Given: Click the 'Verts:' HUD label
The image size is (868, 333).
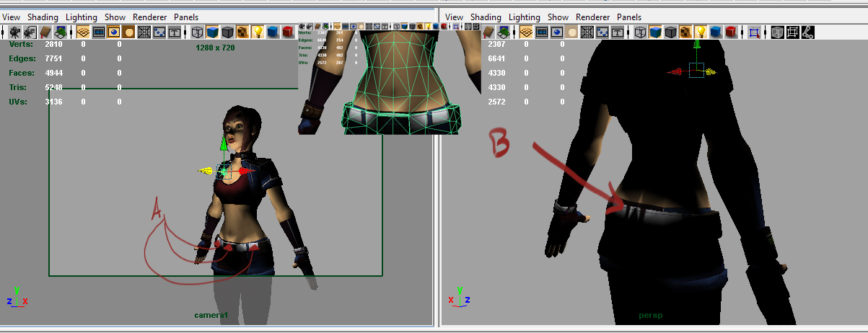Looking at the screenshot, I should tap(21, 44).
